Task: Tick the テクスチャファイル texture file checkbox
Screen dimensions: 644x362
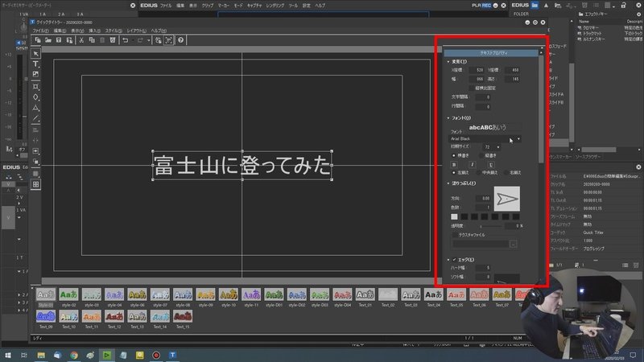Action: coord(455,235)
